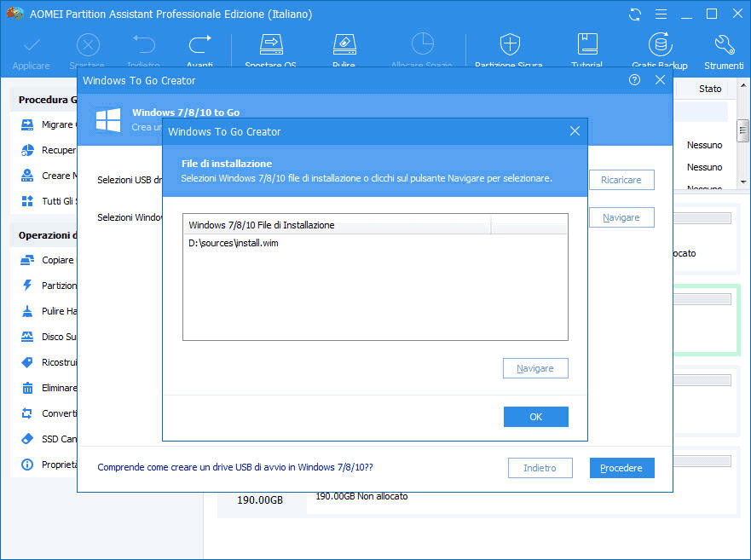Click the Pulire Hard sidebar icon

coord(27,311)
